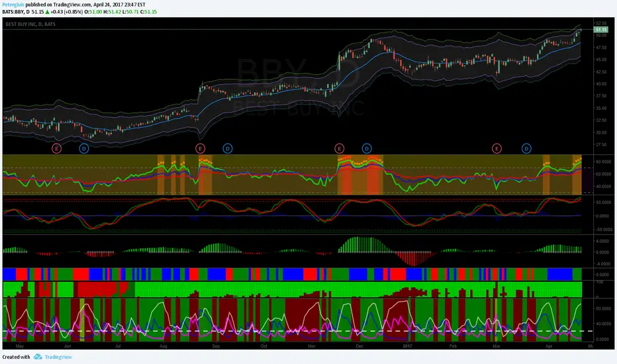Open the dividend marker D in September
617x364 pixels.
pos(228,148)
